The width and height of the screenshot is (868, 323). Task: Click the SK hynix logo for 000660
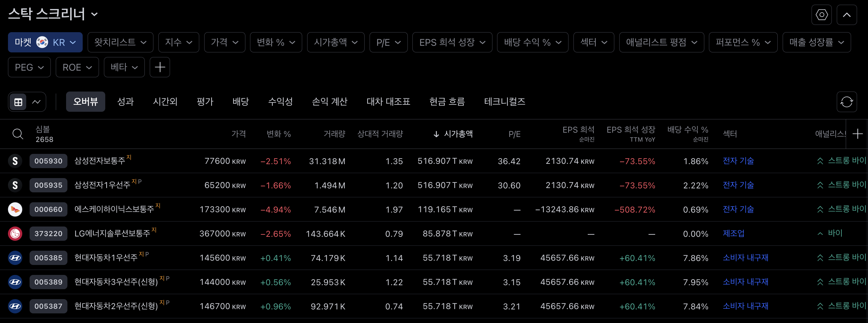pos(15,209)
